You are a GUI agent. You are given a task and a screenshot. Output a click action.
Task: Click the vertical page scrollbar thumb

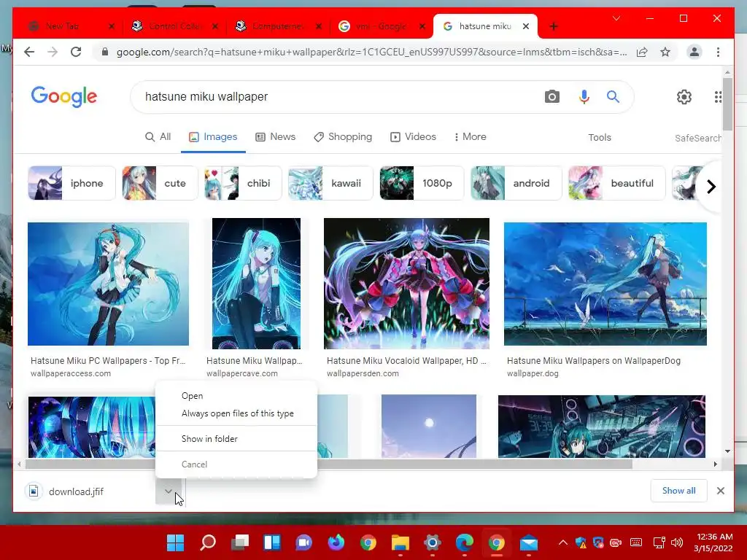(727, 104)
